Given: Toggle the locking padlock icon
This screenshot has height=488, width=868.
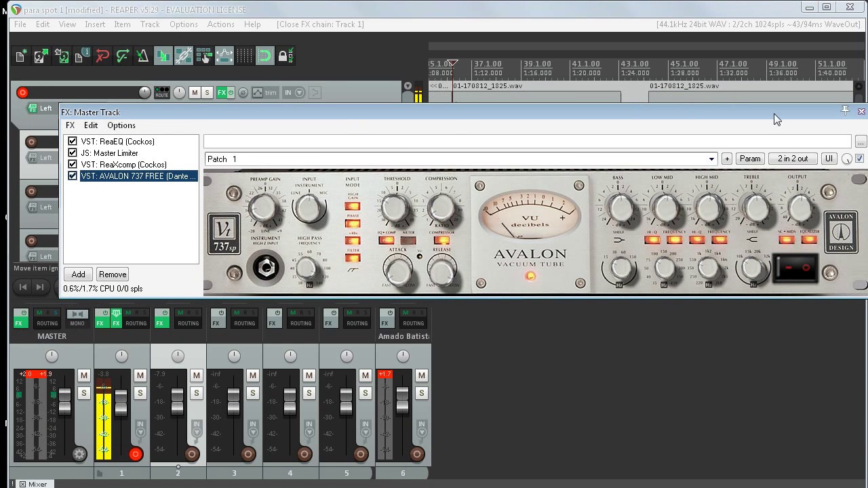Looking at the screenshot, I should click(285, 56).
